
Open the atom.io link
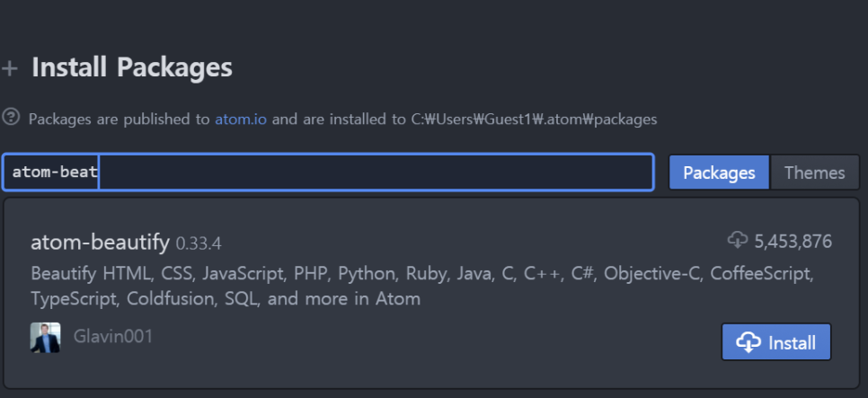click(241, 119)
